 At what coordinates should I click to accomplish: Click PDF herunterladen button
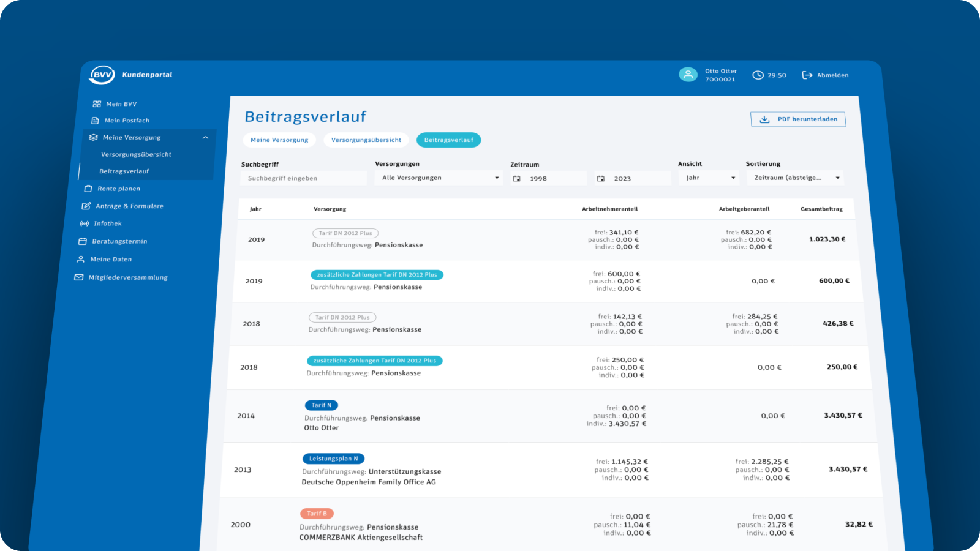(798, 119)
